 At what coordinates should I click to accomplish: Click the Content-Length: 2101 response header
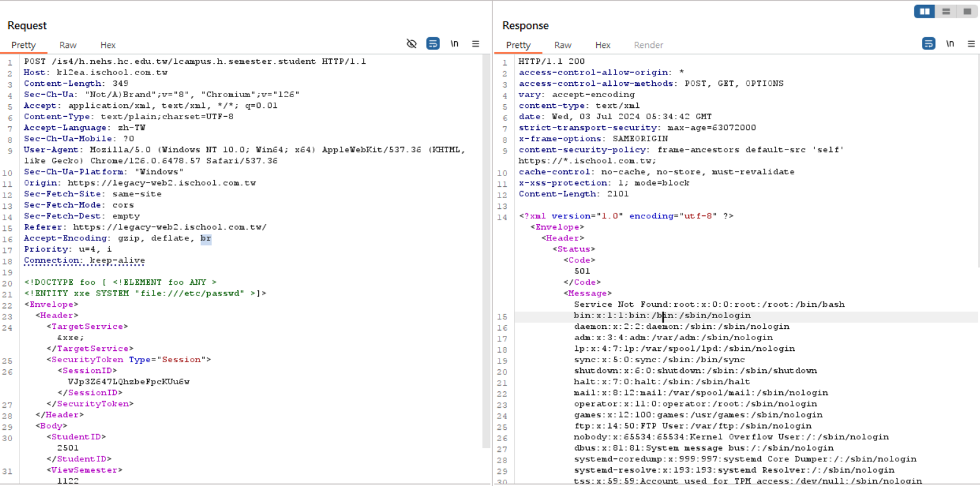574,194
